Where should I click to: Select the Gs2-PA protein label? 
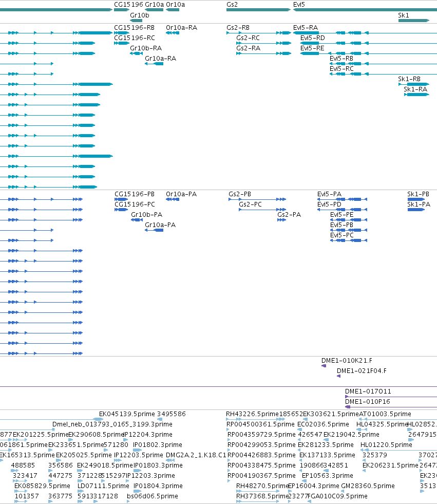(x=289, y=215)
